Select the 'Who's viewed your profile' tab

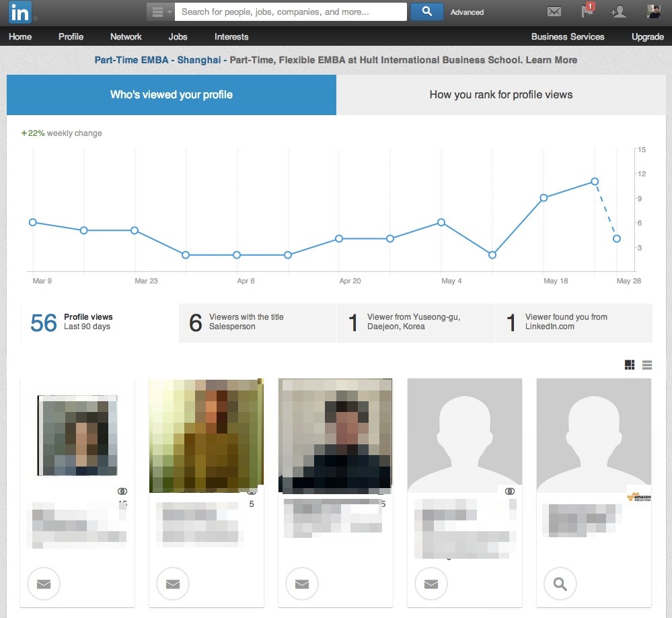[172, 95]
